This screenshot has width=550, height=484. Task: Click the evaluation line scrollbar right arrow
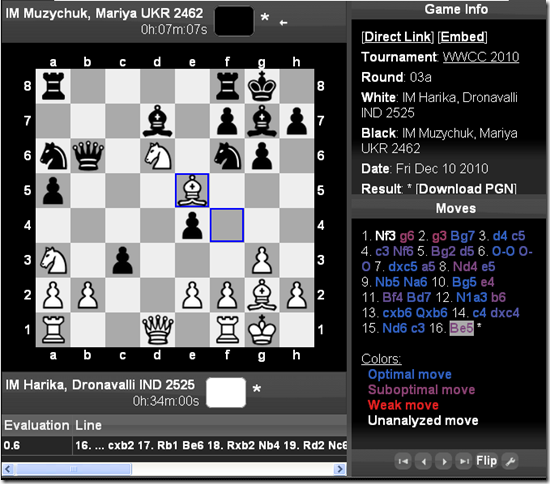click(x=339, y=469)
